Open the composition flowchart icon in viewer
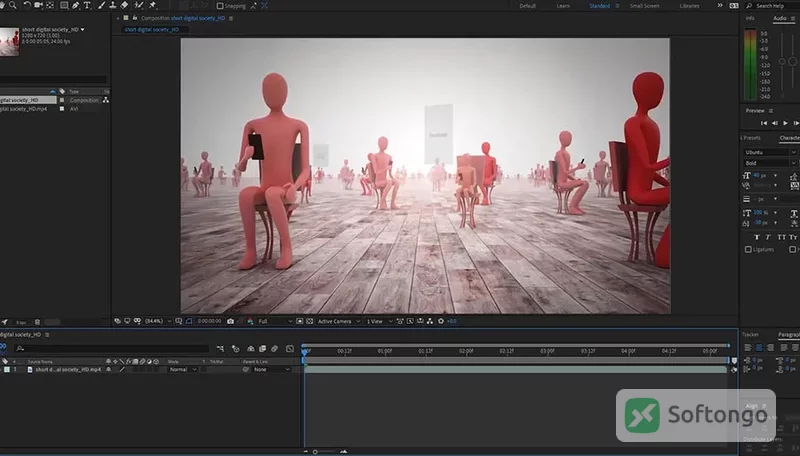This screenshot has height=456, width=800. pyautogui.click(x=430, y=321)
